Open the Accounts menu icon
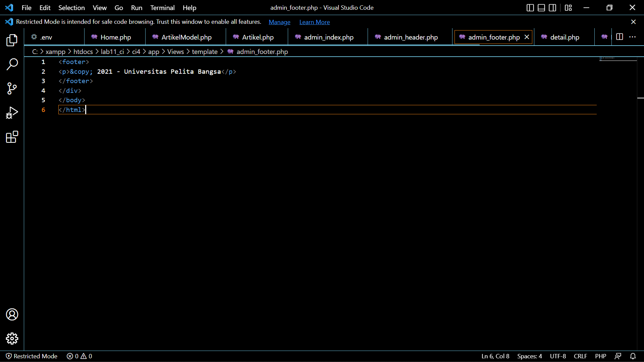644x362 pixels. [12, 314]
